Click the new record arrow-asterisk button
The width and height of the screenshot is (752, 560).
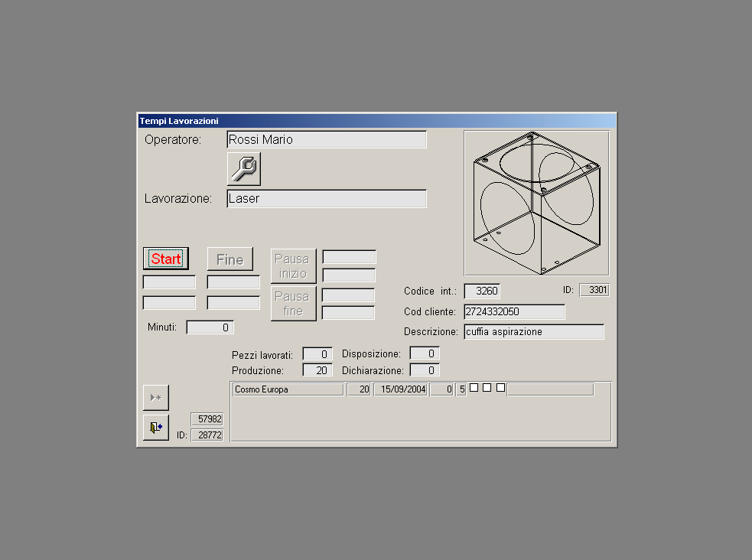point(156,398)
